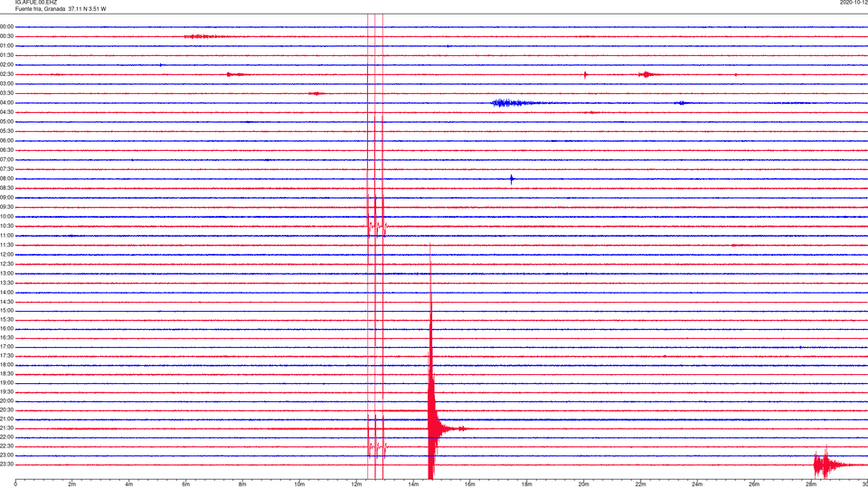Click the 22m tick label on the axis
Viewport: 868px width, 488px height.
click(640, 484)
